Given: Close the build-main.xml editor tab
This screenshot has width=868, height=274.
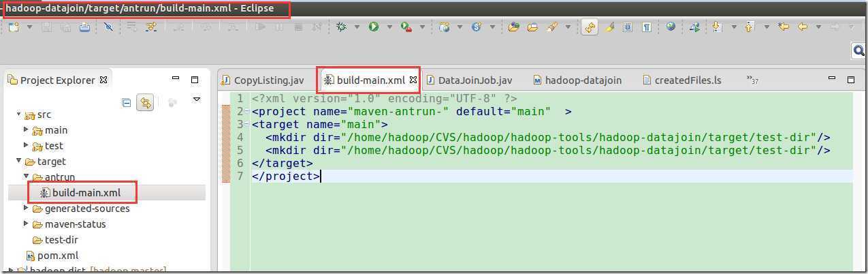Looking at the screenshot, I should tap(413, 80).
